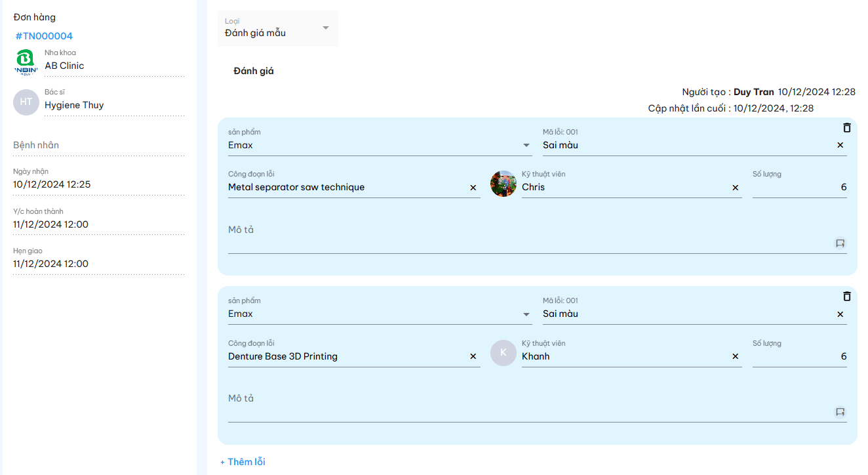The height and width of the screenshot is (475, 868).
Task: Edit Số lượng field in Khanh card
Action: pyautogui.click(x=800, y=352)
